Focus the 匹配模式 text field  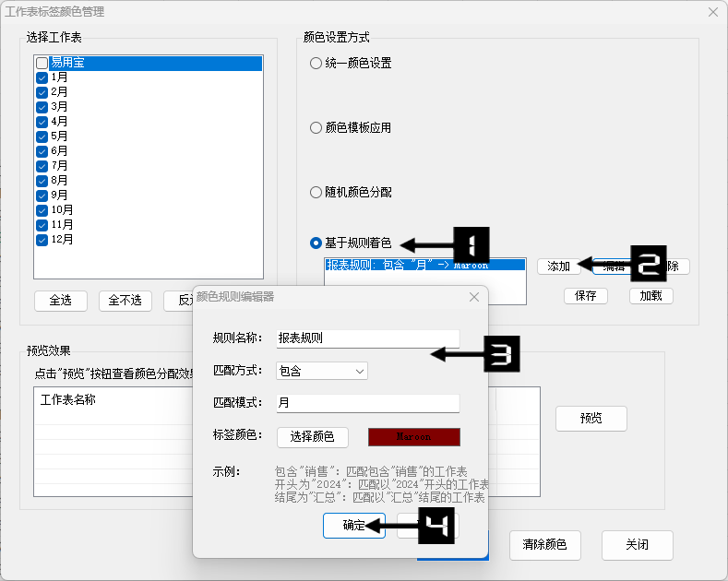click(367, 403)
